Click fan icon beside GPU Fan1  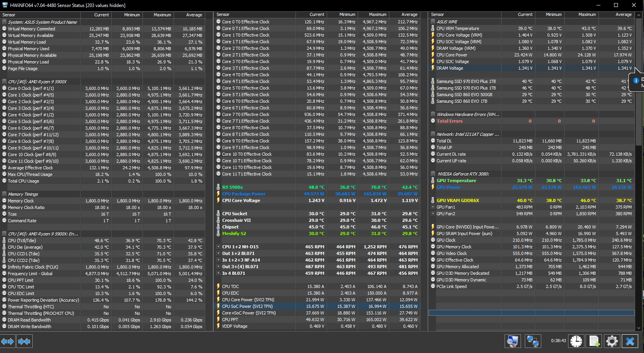coord(433,207)
